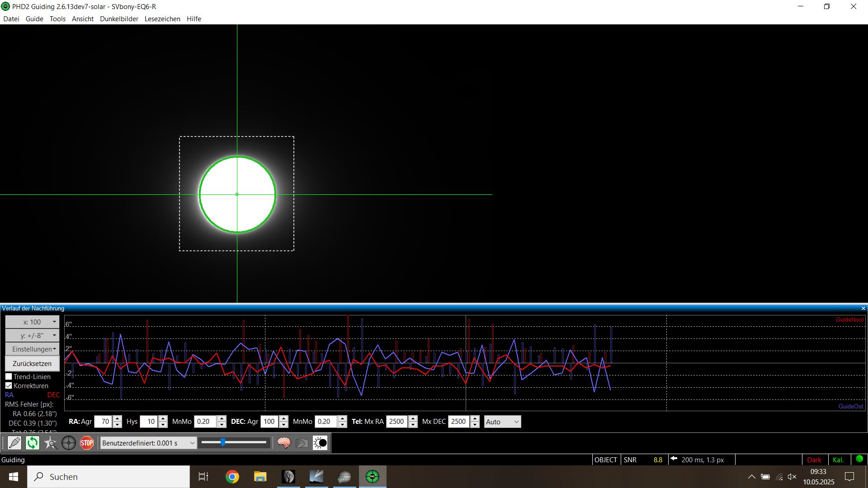Open the Benutzerdefiniert exposure time dropdown

point(148,443)
